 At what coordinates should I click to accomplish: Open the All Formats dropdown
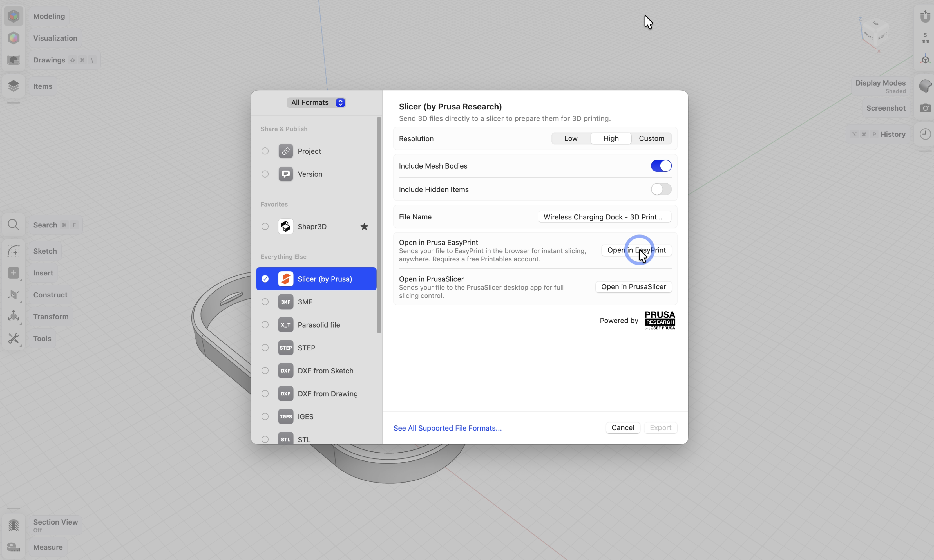click(x=316, y=103)
